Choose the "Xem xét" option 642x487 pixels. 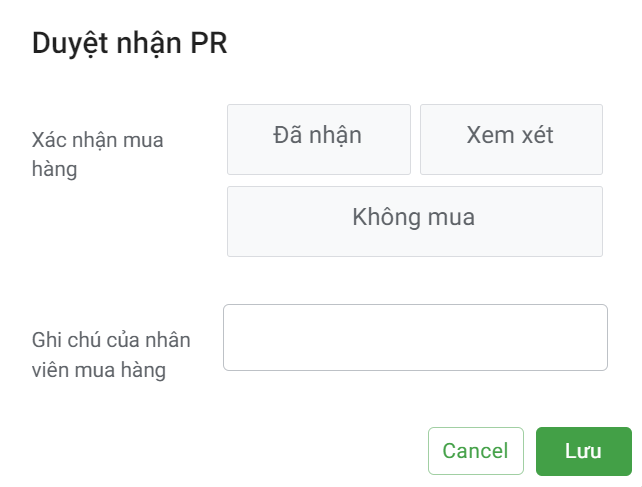click(x=510, y=139)
